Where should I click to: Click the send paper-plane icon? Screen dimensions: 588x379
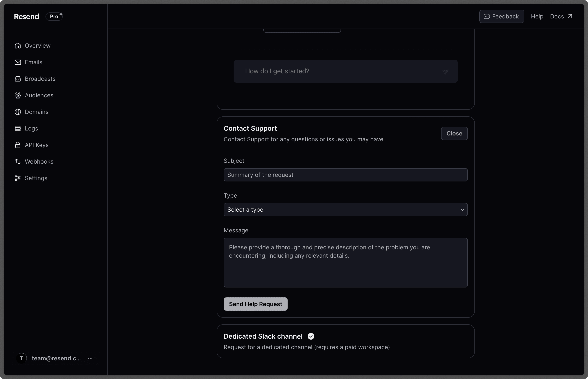point(445,72)
